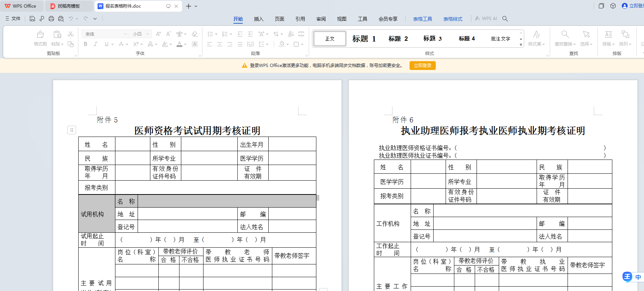Open a new tab with plus button

point(188,6)
